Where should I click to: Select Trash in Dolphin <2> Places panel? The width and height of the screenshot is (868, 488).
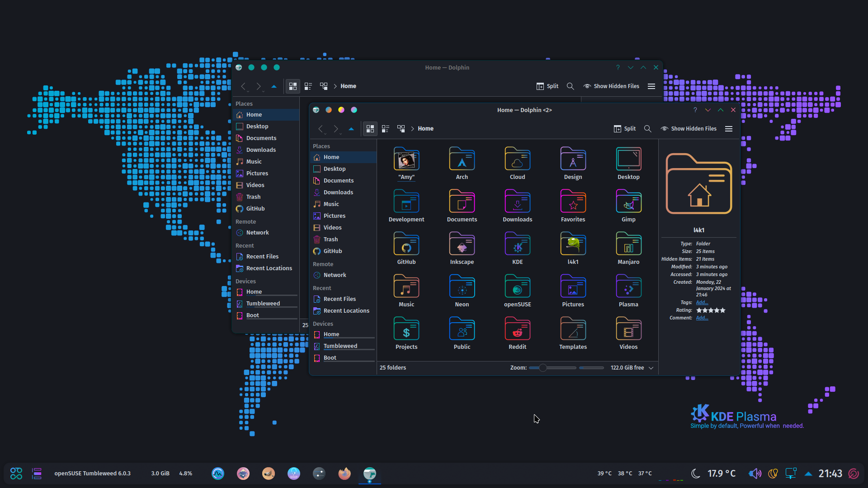343,239
